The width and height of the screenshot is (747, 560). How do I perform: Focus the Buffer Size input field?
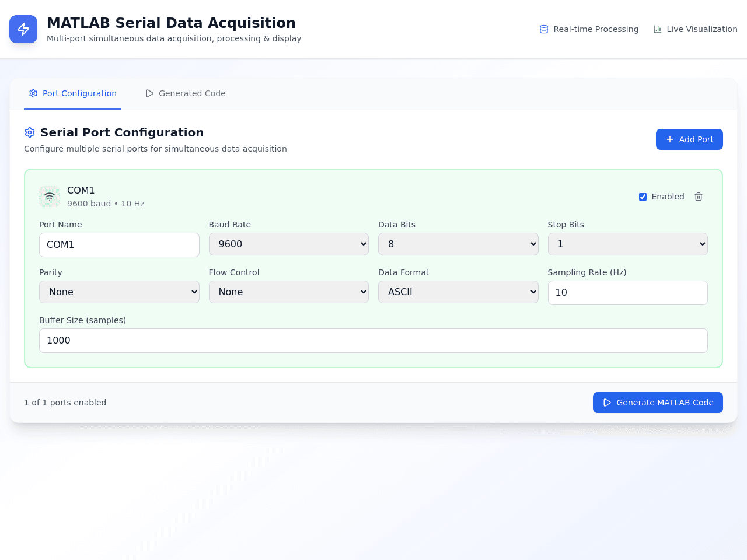point(373,341)
